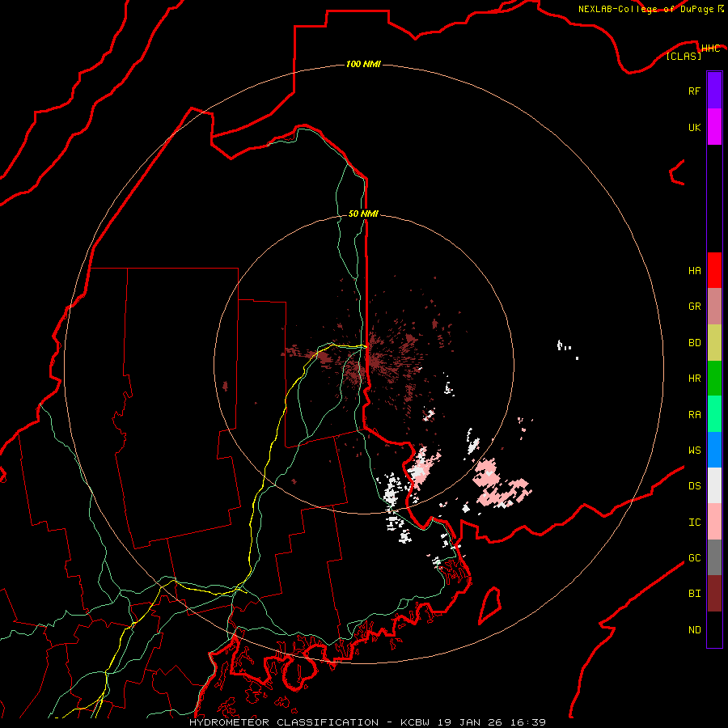Click the IC legend label
This screenshot has height=728, width=728.
[x=694, y=523]
